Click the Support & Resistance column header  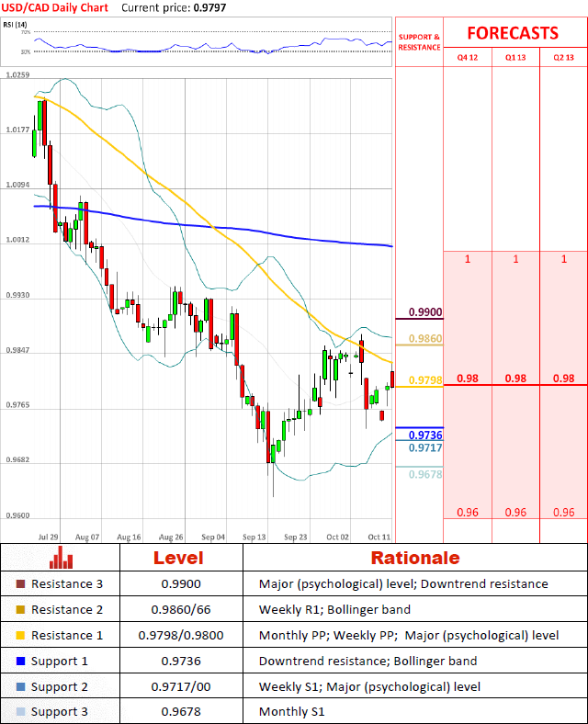tap(419, 41)
